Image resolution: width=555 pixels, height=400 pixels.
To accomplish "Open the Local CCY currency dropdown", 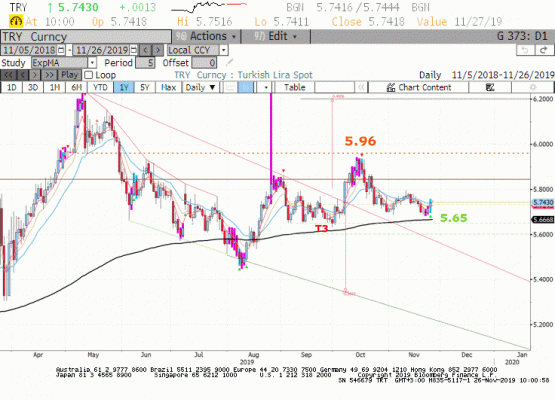I will [x=223, y=50].
